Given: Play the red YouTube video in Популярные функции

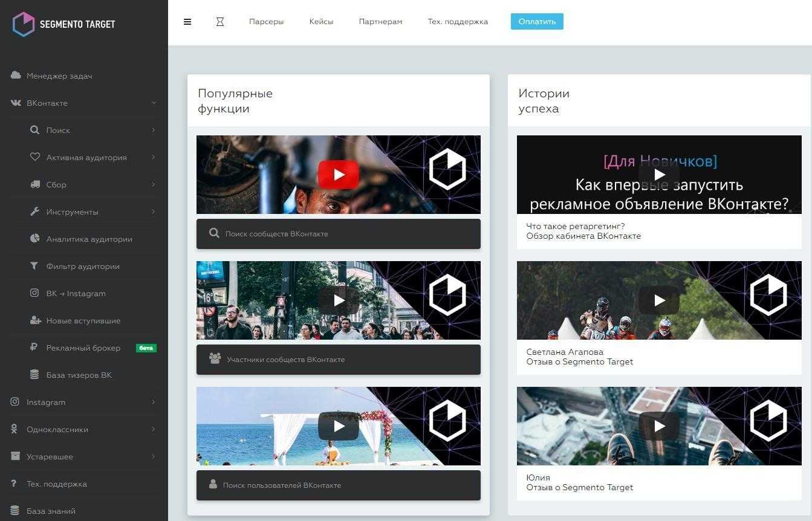Looking at the screenshot, I should pyautogui.click(x=339, y=175).
